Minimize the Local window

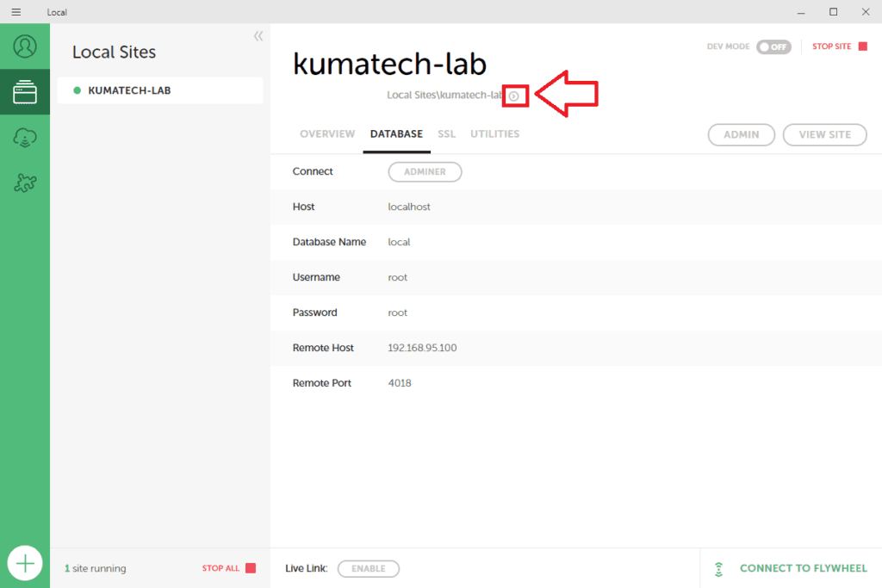point(801,12)
